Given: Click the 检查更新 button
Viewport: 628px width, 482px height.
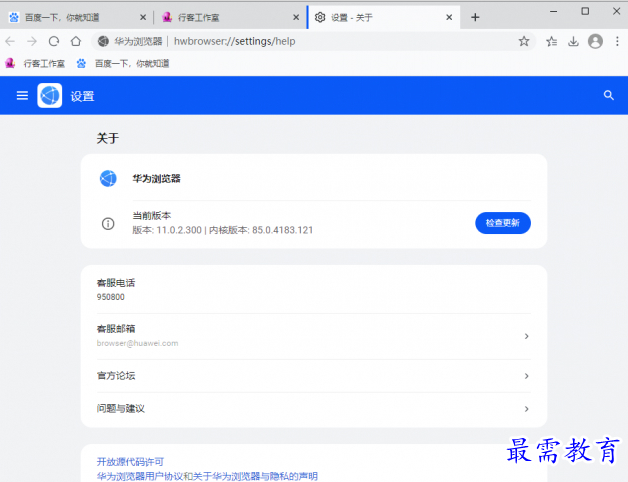Looking at the screenshot, I should pyautogui.click(x=503, y=223).
